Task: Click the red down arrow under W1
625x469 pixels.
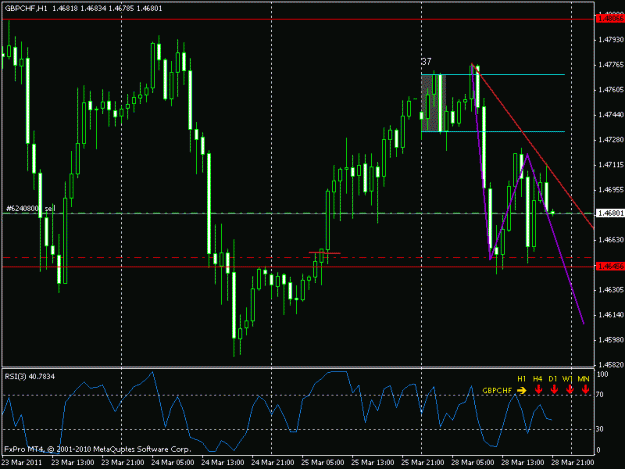Action: pos(569,390)
